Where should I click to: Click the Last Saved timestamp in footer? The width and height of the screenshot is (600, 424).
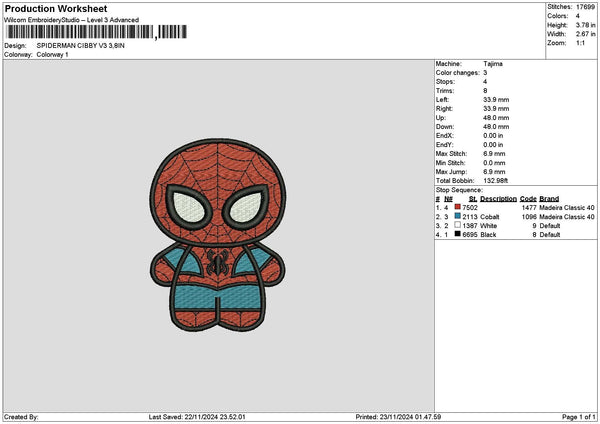tap(204, 416)
